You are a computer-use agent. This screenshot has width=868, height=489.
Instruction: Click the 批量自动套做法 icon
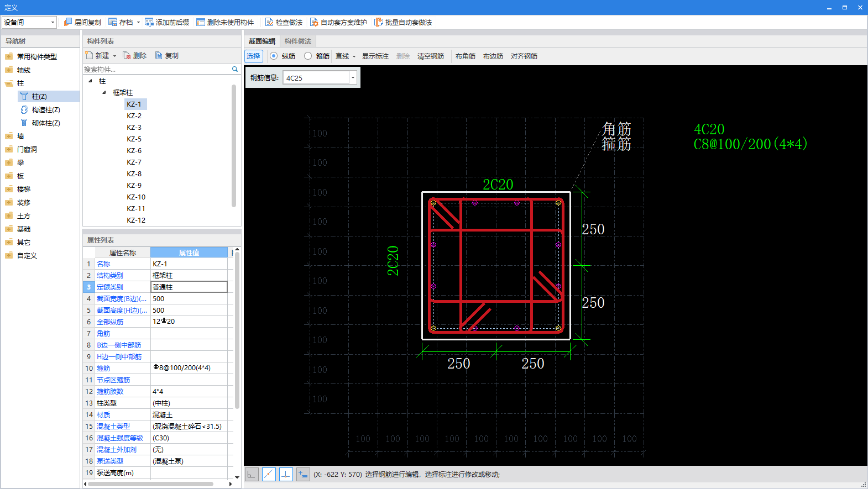click(x=379, y=22)
